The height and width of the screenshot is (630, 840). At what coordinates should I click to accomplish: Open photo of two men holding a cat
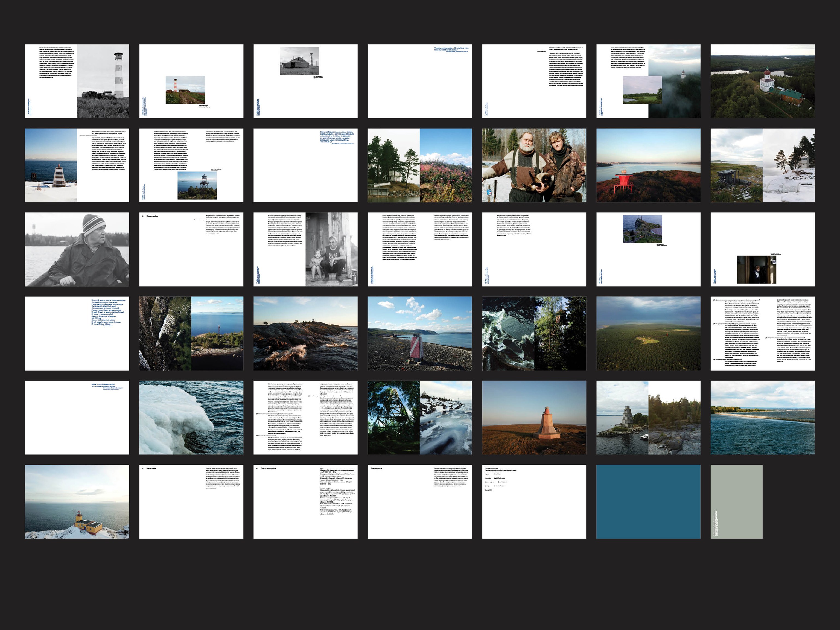[534, 165]
